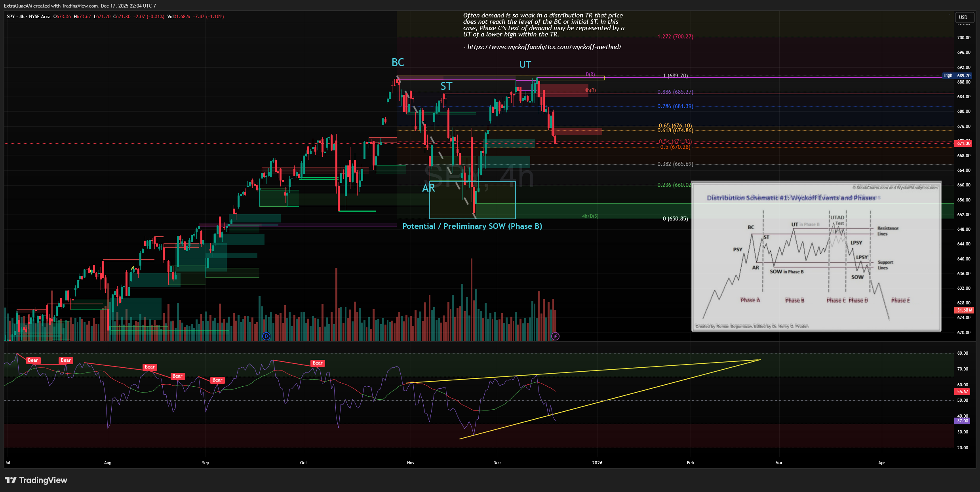Click the 0.618 (674.86) Fibonacci label

click(x=675, y=131)
